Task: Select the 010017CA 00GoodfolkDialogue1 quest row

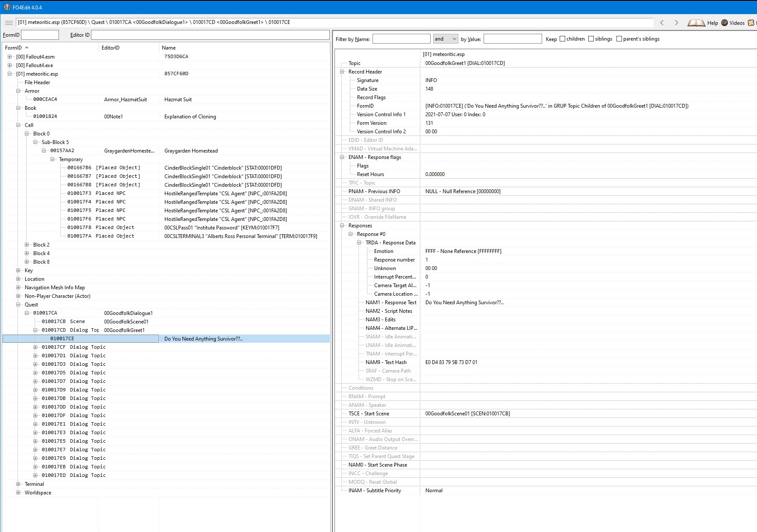Action: [166, 313]
